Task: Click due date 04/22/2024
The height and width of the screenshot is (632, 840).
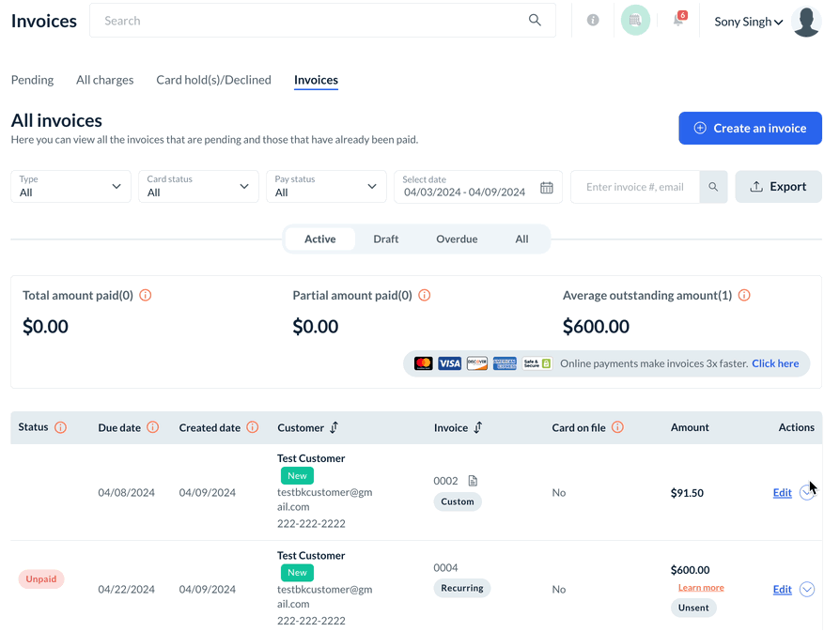Action: (127, 589)
